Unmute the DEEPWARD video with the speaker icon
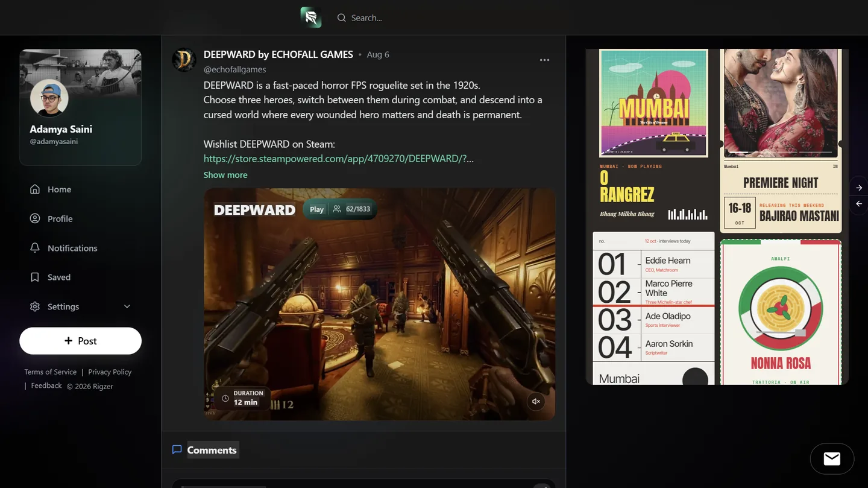Screen dimensions: 868x488 tap(536, 401)
